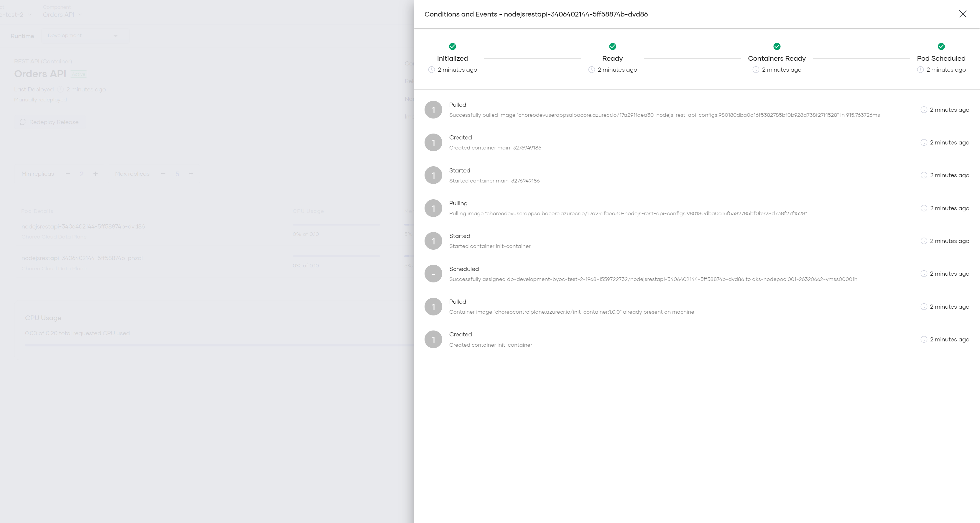Close the Conditions and Events panel

(x=963, y=14)
